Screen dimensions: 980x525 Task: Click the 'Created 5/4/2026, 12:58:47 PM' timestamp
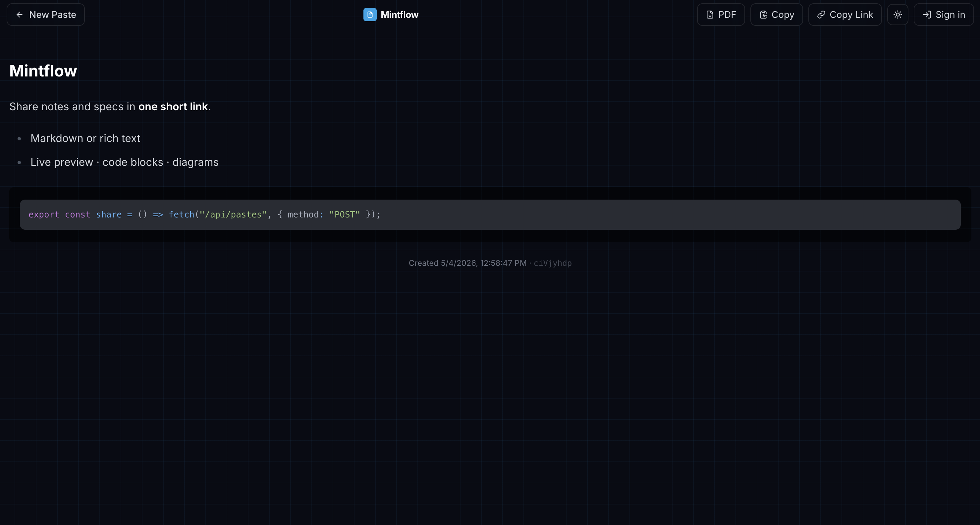(467, 263)
